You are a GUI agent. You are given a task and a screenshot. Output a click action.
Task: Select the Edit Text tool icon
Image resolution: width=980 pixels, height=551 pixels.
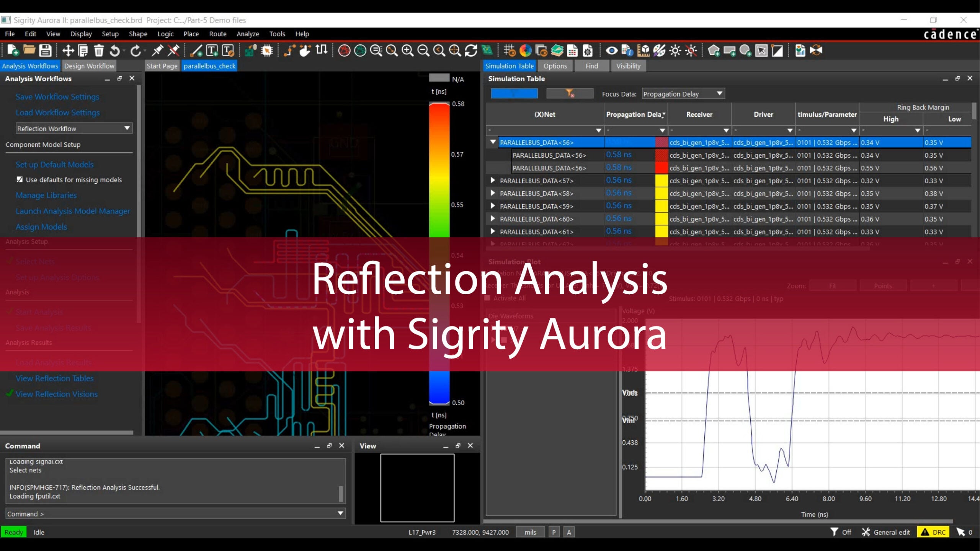click(x=228, y=50)
